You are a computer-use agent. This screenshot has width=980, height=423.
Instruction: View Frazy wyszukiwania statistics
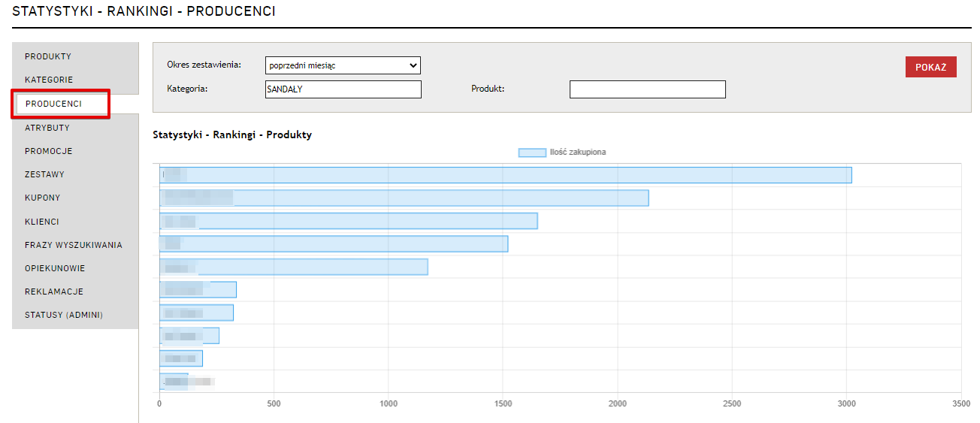(x=74, y=245)
